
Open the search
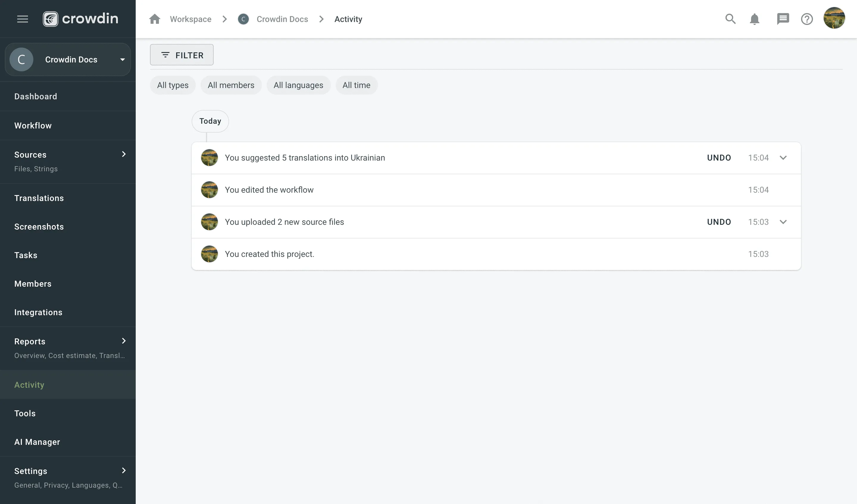click(x=730, y=19)
